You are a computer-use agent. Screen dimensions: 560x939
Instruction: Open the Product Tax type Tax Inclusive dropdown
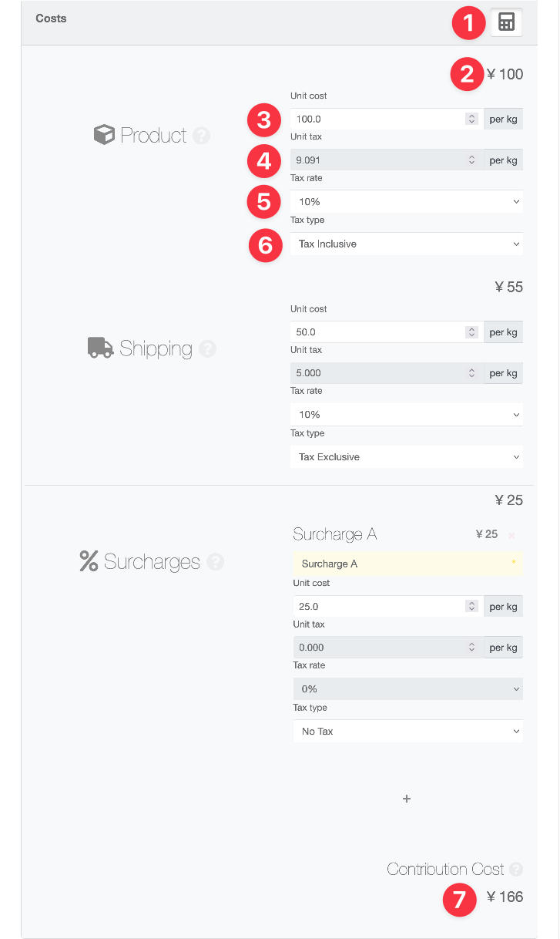[407, 244]
